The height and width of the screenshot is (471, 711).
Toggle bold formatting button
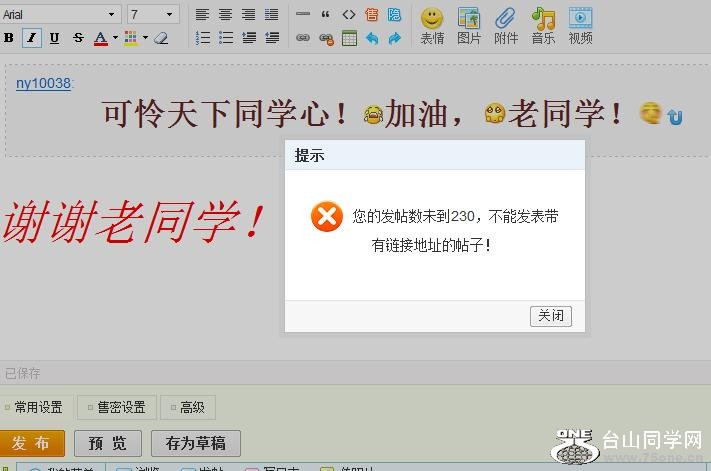[x=9, y=38]
